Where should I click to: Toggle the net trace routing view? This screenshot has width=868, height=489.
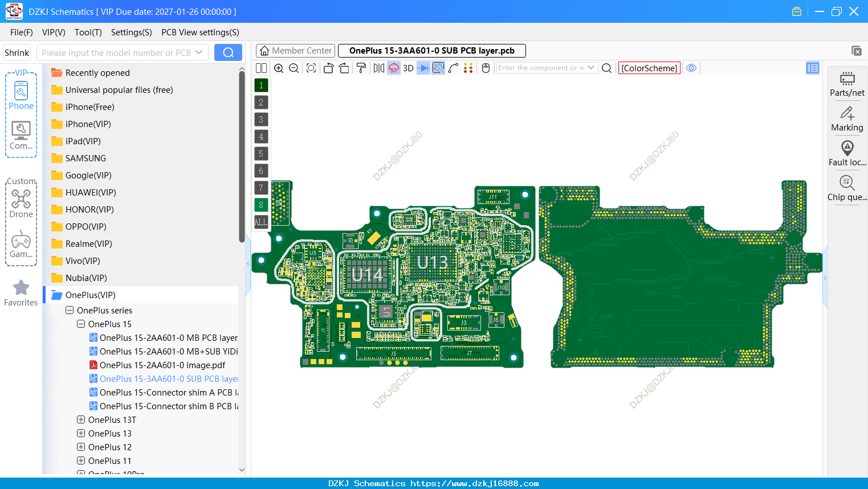(438, 68)
